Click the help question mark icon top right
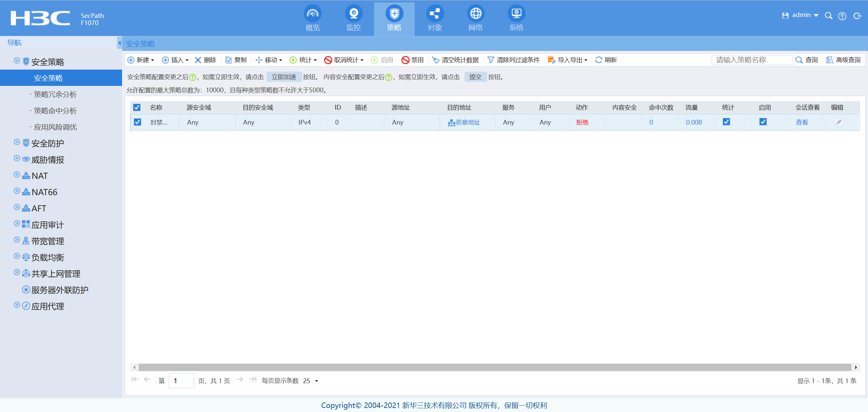 (842, 16)
